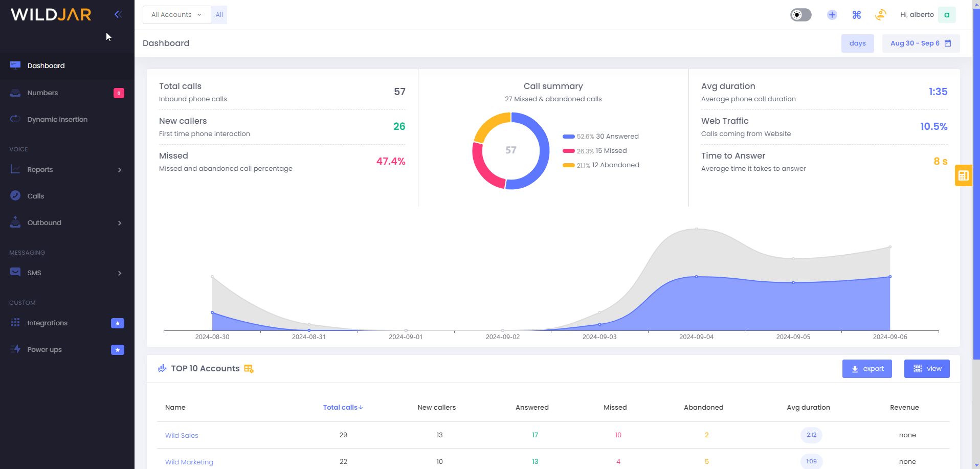Click the table icon beside TOP 10 Accounts
Image resolution: width=980 pixels, height=469 pixels.
pyautogui.click(x=249, y=369)
